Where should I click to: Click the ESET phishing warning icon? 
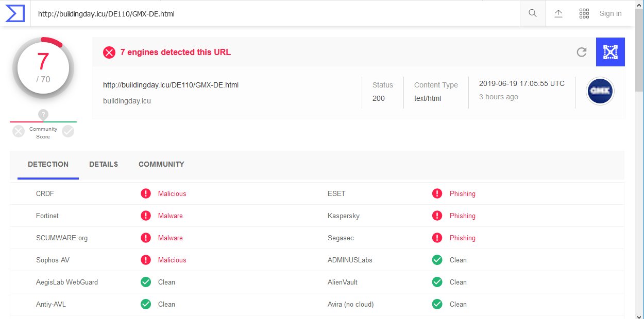pyautogui.click(x=437, y=193)
